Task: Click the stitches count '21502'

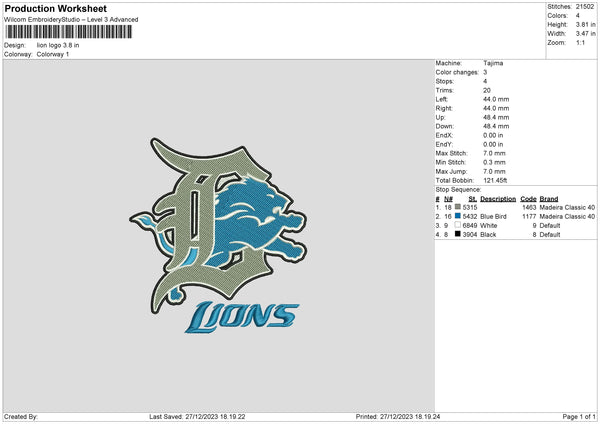Action: point(585,7)
